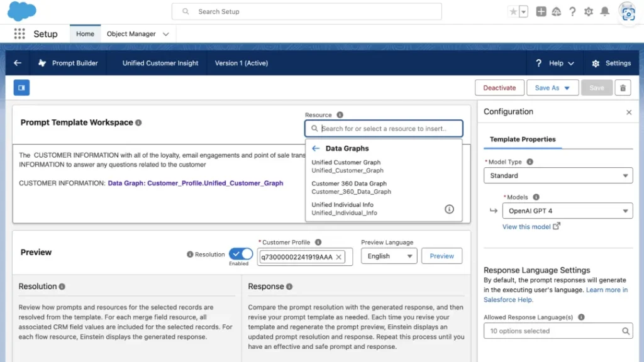
Task: Open the Models dropdown showing OpenAI GPT 4
Action: coord(568,211)
